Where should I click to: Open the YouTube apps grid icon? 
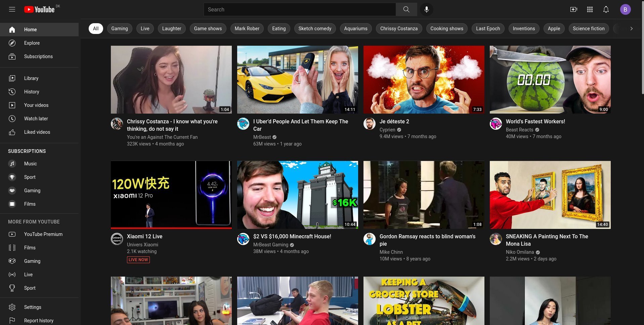590,9
